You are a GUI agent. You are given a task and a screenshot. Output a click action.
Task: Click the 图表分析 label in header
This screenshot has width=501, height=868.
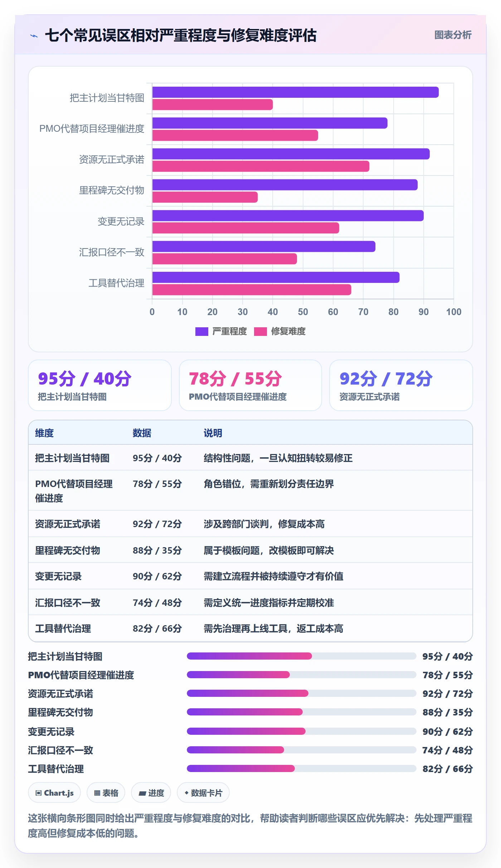[x=453, y=35]
